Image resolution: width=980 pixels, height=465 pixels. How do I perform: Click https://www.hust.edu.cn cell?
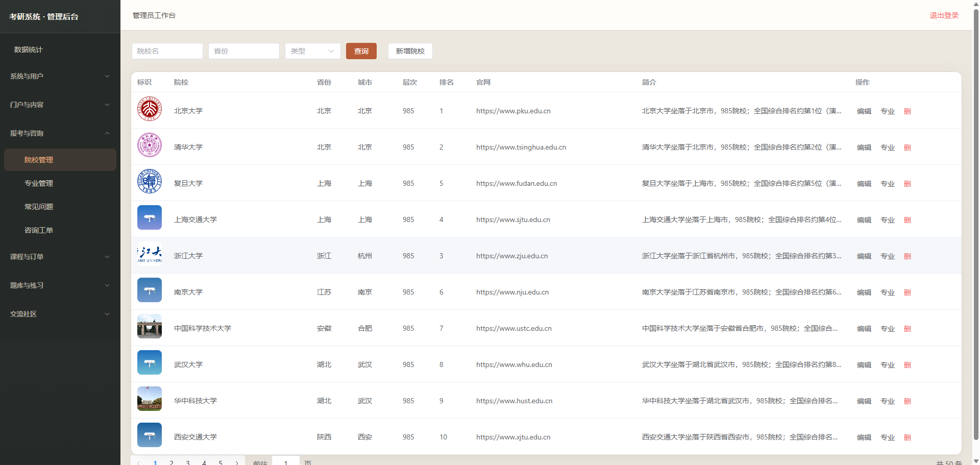tap(514, 401)
